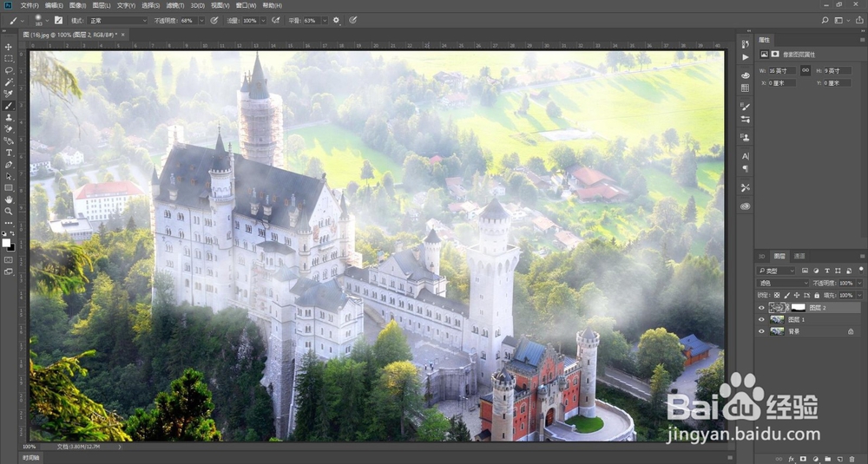868x464 pixels.
Task: Create a new layer icon
Action: (x=839, y=459)
